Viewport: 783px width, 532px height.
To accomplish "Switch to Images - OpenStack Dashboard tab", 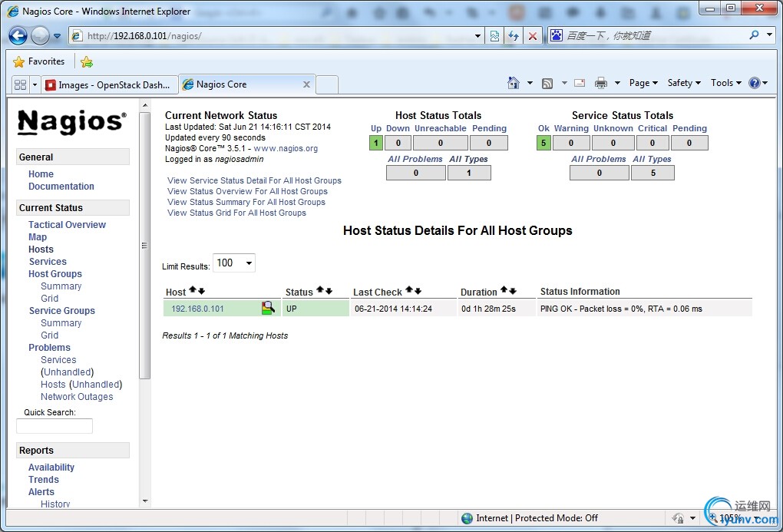I will (x=109, y=85).
